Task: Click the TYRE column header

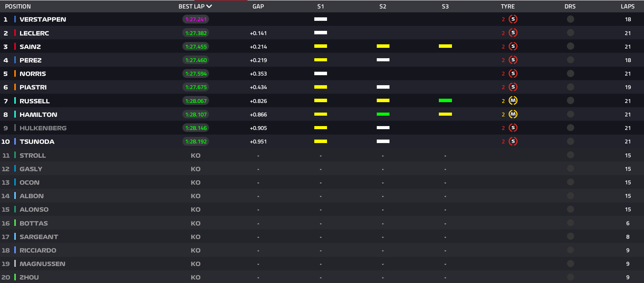Action: (x=507, y=7)
